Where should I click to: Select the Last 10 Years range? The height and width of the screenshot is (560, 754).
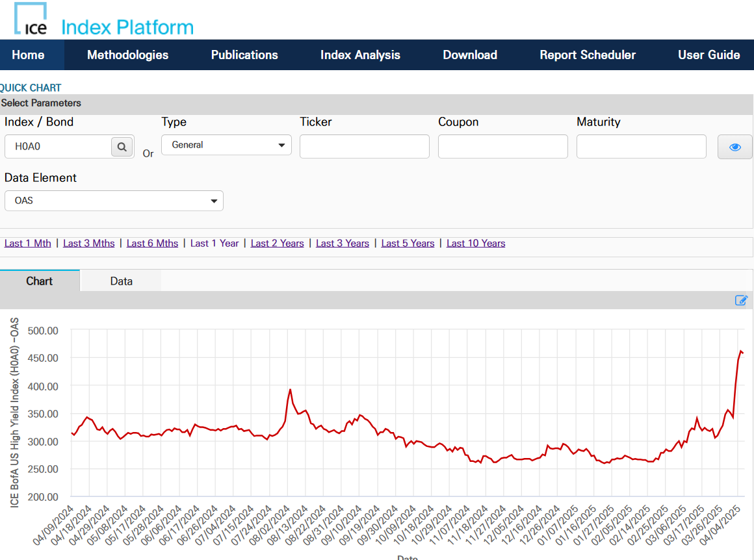tap(476, 244)
